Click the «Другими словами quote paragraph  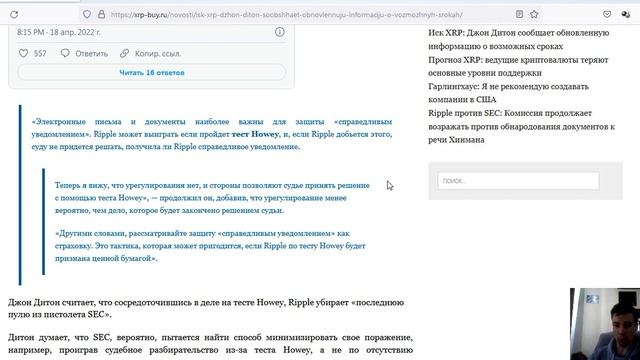point(210,246)
